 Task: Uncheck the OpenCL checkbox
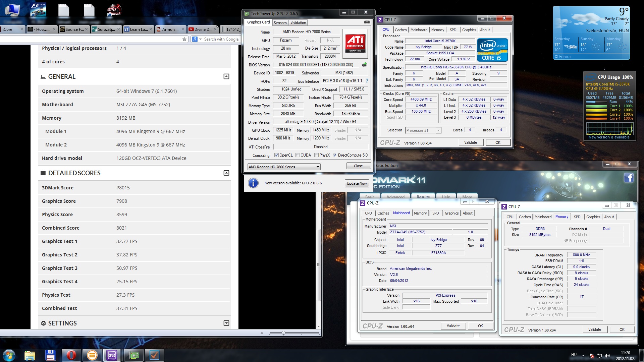pyautogui.click(x=276, y=155)
